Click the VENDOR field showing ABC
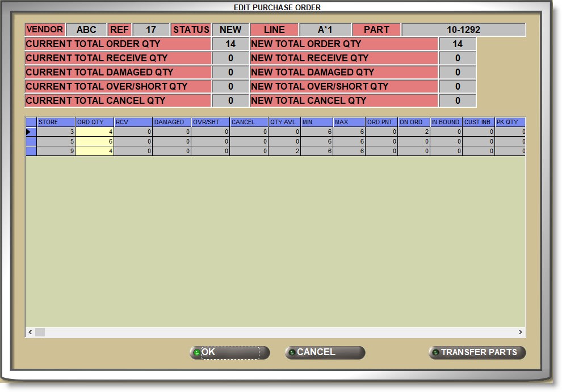 86,29
